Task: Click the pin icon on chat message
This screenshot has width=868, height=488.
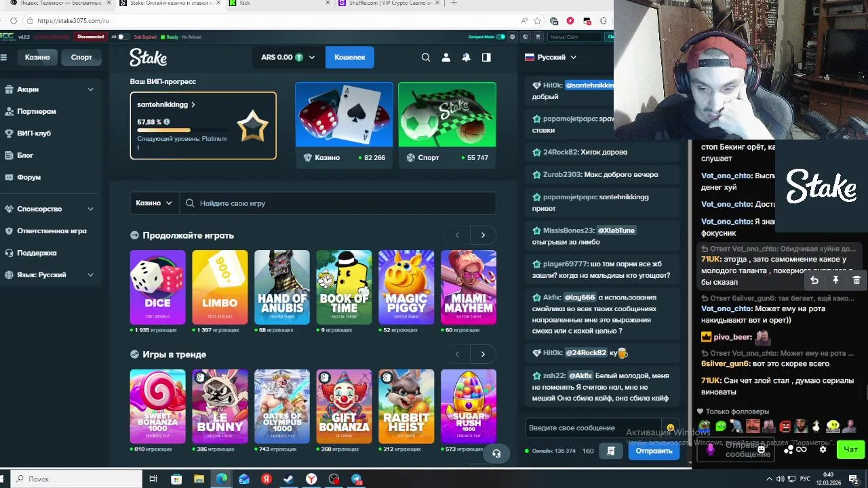Action: 835,280
